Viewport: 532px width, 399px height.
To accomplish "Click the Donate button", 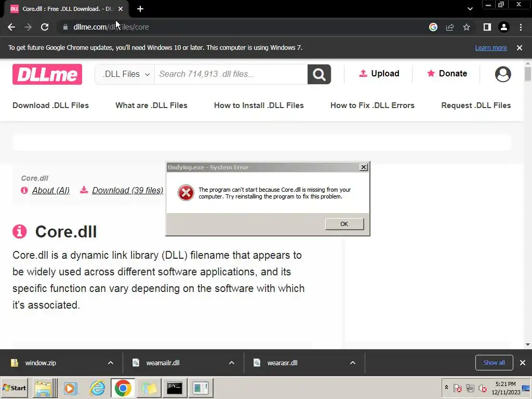I will [447, 73].
